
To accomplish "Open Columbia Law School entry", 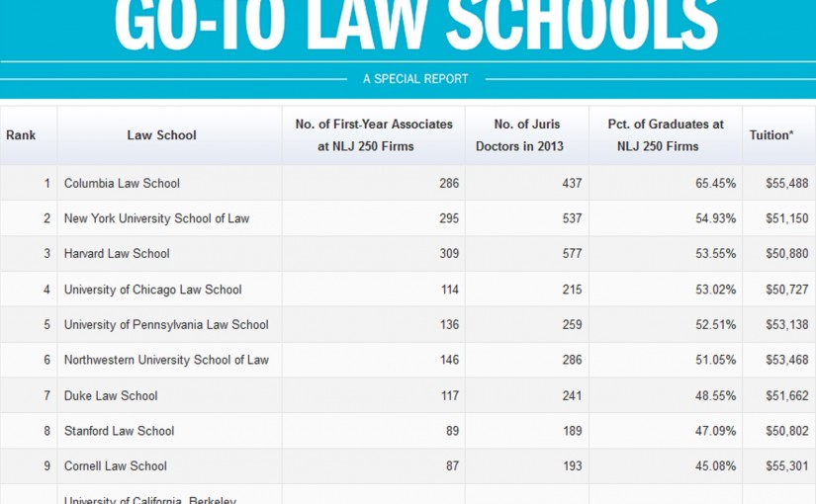I will (122, 184).
